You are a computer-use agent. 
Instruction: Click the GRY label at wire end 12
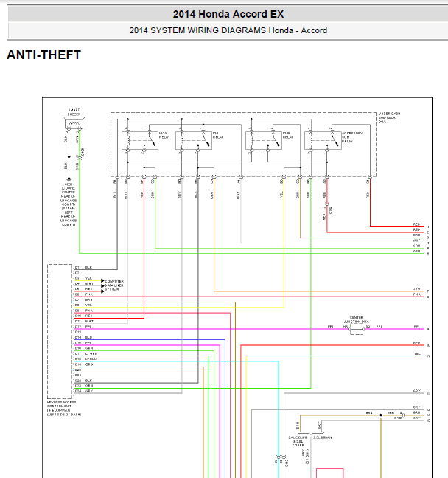416,391
